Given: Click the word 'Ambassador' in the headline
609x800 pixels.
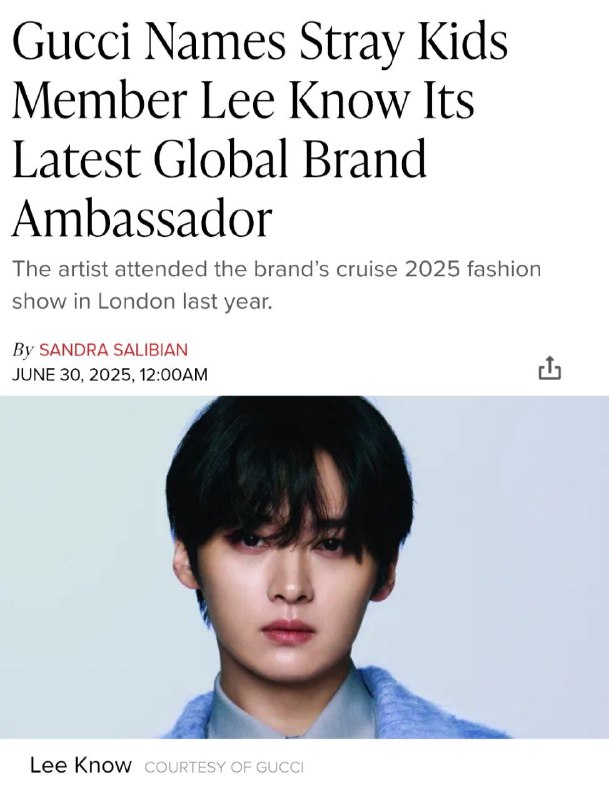Looking at the screenshot, I should click(x=141, y=219).
